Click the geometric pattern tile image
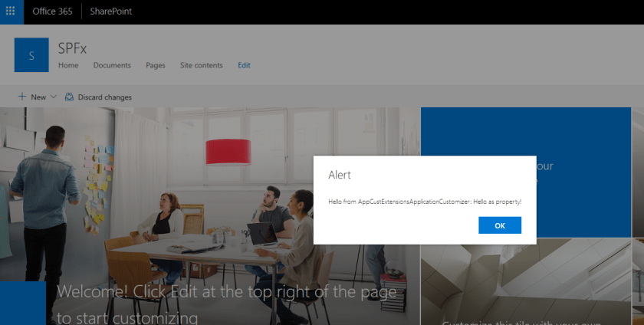644x325 pixels. pos(526,282)
